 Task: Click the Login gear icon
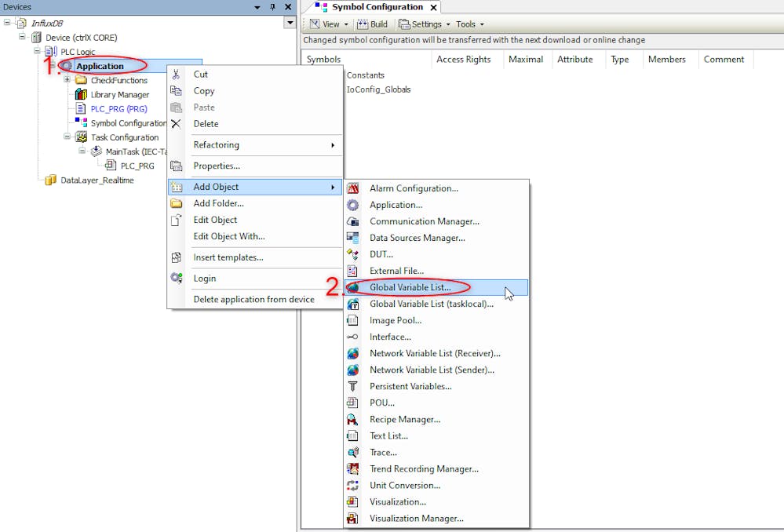[x=176, y=279]
